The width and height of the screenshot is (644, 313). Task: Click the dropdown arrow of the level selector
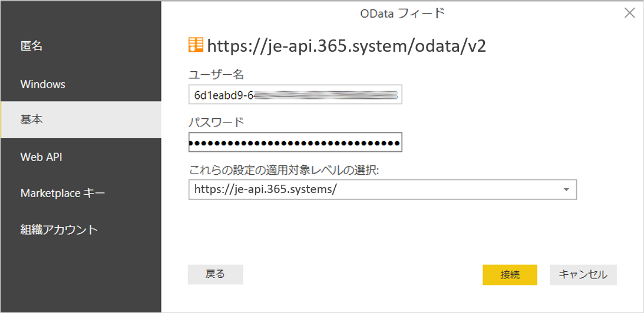click(x=566, y=189)
